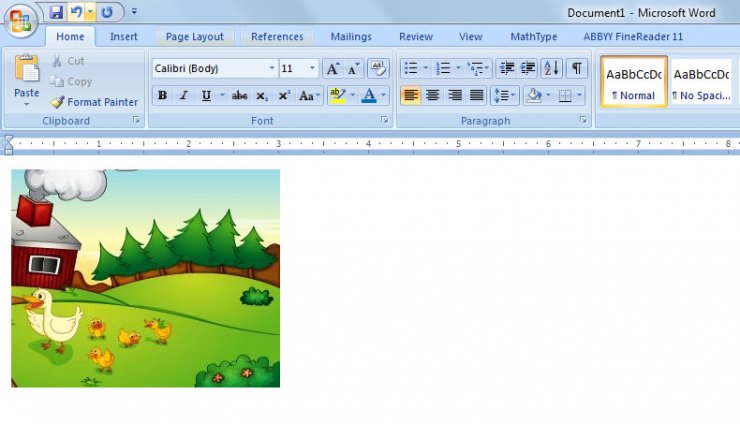
Task: Increase paragraph indent
Action: point(528,68)
